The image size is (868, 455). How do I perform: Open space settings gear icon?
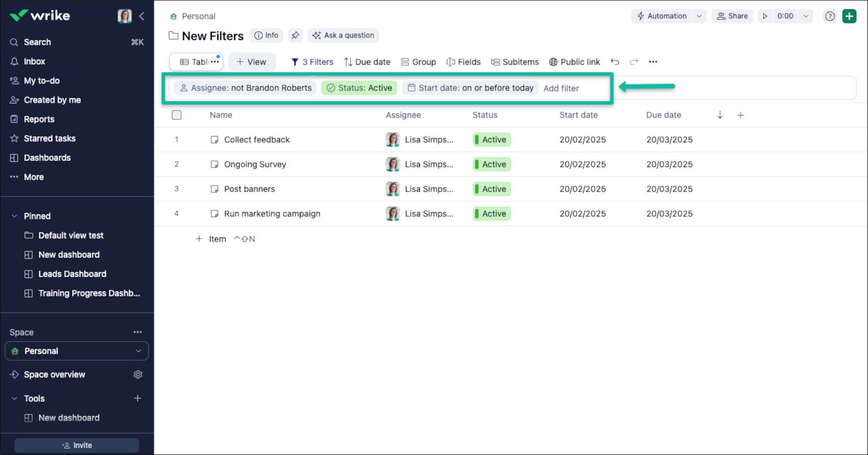pos(138,374)
